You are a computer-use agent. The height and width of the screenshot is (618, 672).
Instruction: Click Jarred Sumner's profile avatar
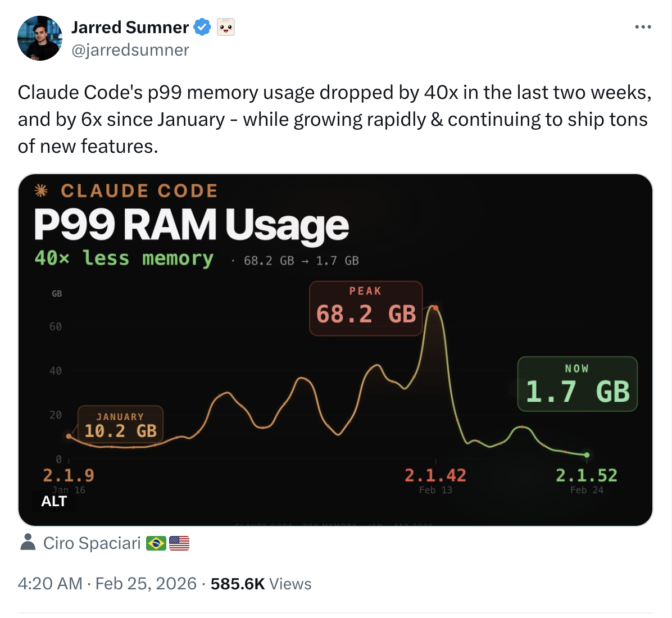(x=40, y=38)
